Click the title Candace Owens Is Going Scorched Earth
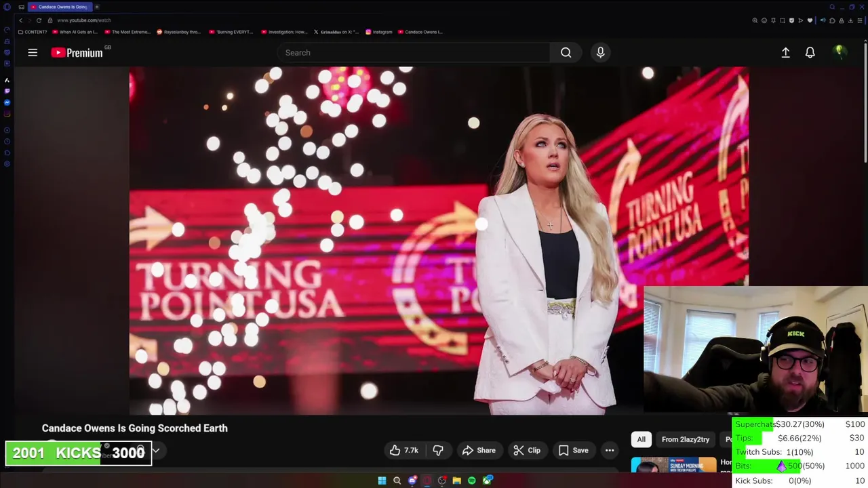This screenshot has width=868, height=488. pyautogui.click(x=135, y=428)
